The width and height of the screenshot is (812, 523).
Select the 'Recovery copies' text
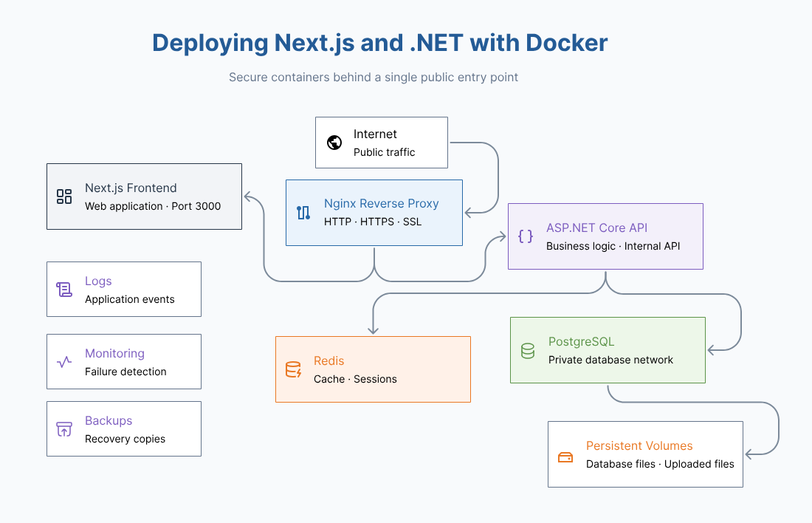[125, 439]
